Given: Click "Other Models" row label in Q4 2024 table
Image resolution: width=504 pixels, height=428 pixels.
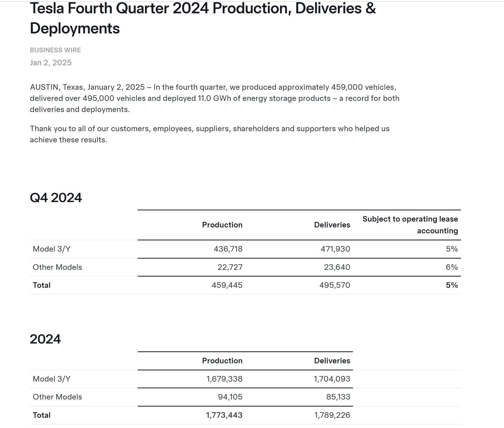Looking at the screenshot, I should coord(57,267).
